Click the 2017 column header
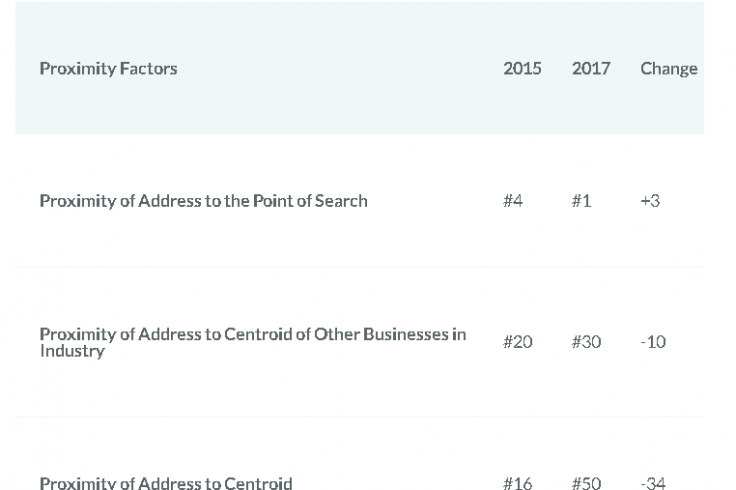This screenshot has height=490, width=736. pyautogui.click(x=590, y=69)
